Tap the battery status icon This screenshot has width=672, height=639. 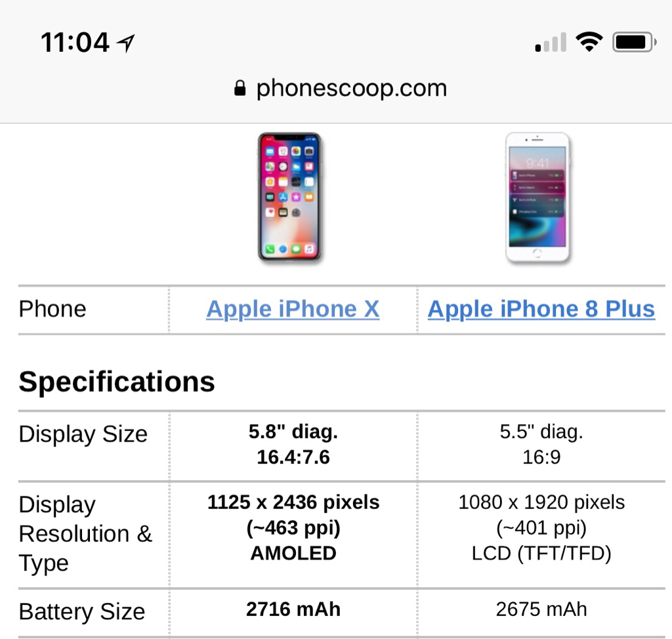coord(635,42)
